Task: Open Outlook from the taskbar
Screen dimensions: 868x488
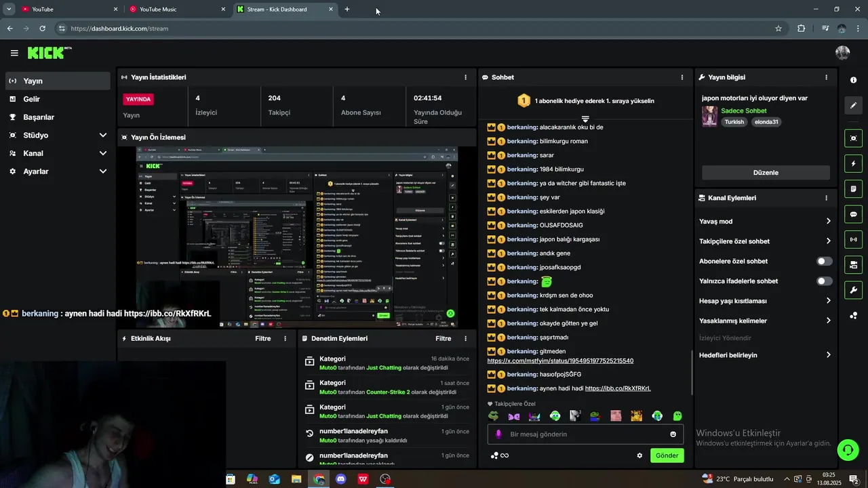Action: pos(274,479)
